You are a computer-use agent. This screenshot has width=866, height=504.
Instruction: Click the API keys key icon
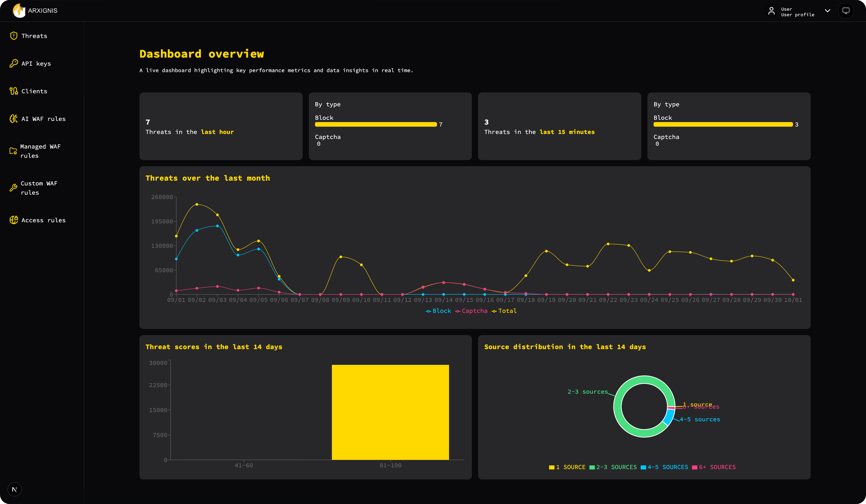[14, 64]
